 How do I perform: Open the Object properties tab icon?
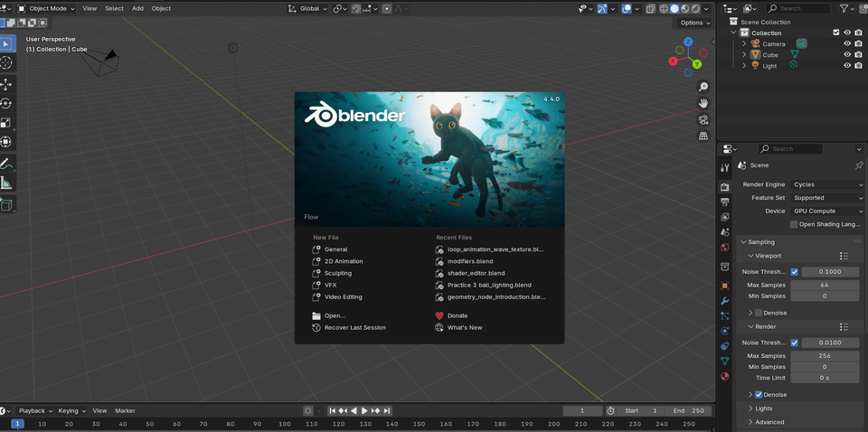724,286
